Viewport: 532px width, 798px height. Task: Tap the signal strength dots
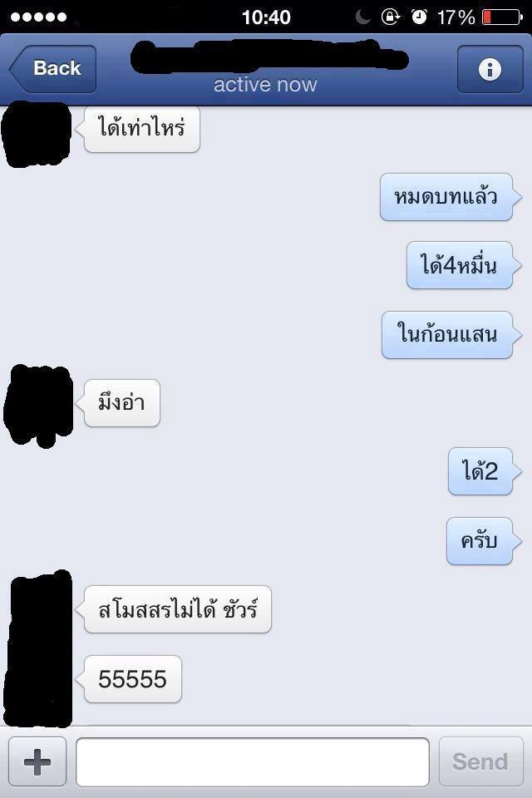tap(39, 17)
